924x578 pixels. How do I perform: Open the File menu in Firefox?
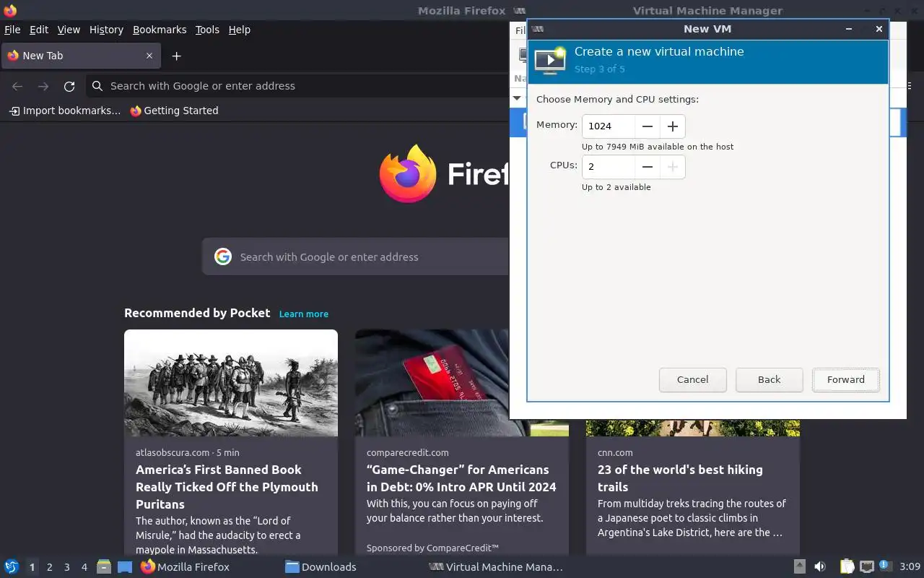point(12,30)
